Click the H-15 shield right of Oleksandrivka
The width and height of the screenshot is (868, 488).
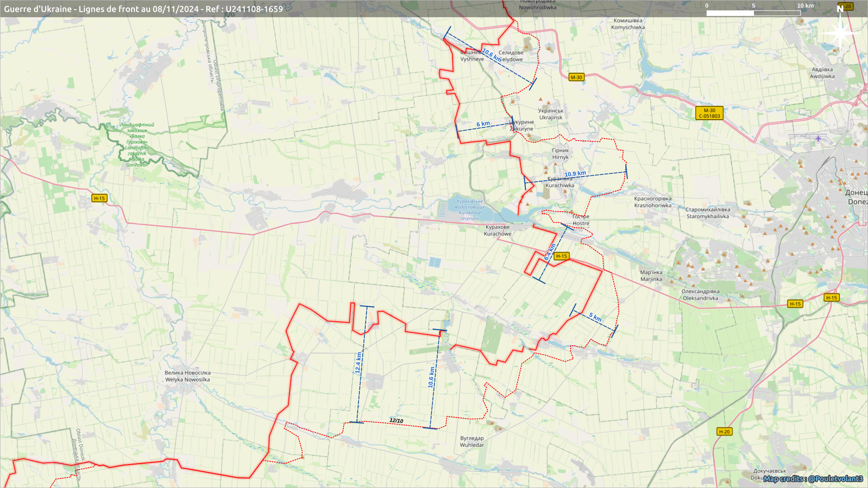(x=795, y=304)
